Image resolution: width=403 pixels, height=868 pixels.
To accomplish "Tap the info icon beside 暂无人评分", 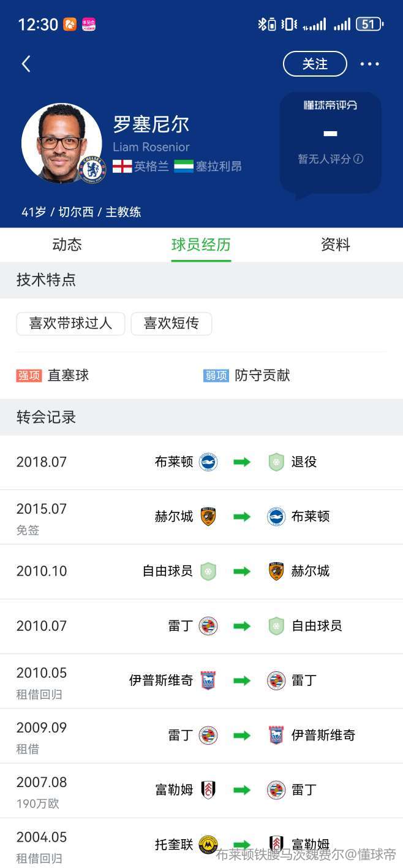I will pos(358,159).
